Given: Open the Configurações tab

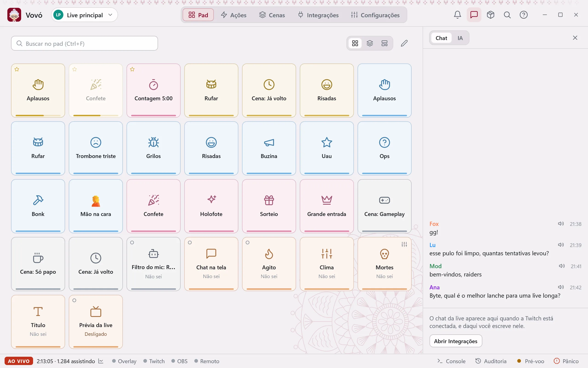Looking at the screenshot, I should point(375,15).
